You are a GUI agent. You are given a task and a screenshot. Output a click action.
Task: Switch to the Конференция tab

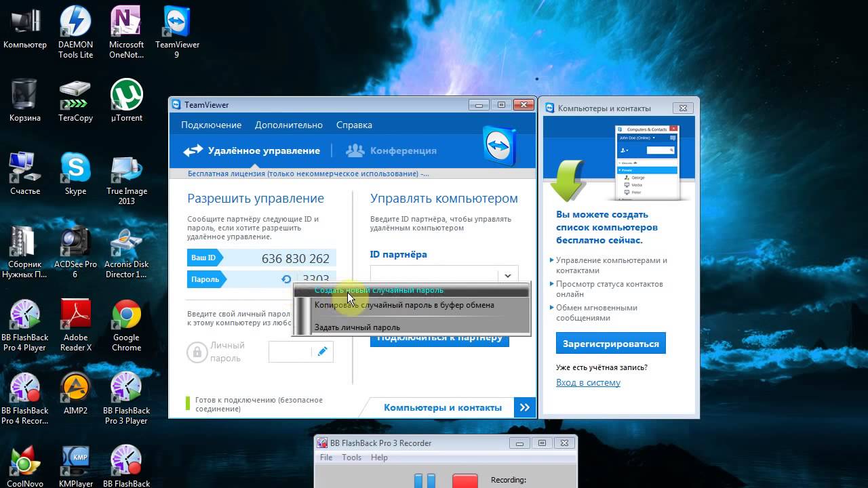391,150
